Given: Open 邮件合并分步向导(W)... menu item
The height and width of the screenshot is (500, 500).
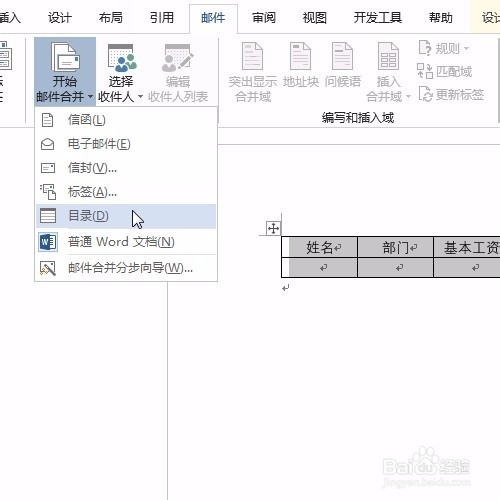Looking at the screenshot, I should (x=126, y=268).
